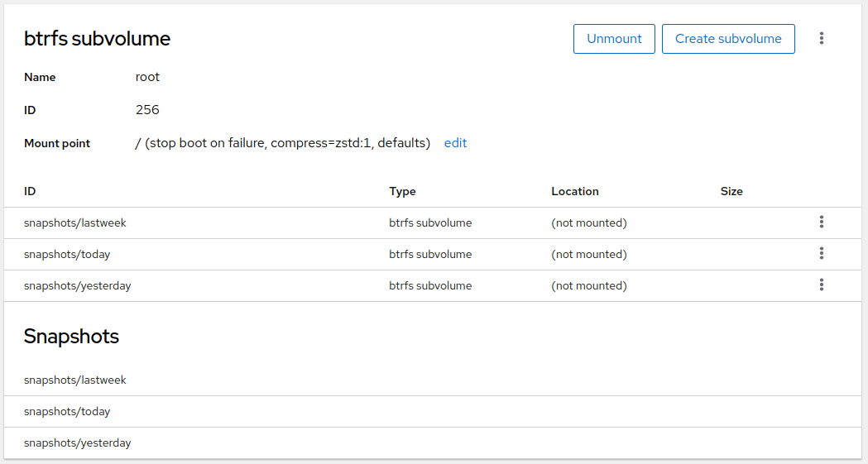Click the Size column header
This screenshot has width=868, height=464.
(731, 191)
